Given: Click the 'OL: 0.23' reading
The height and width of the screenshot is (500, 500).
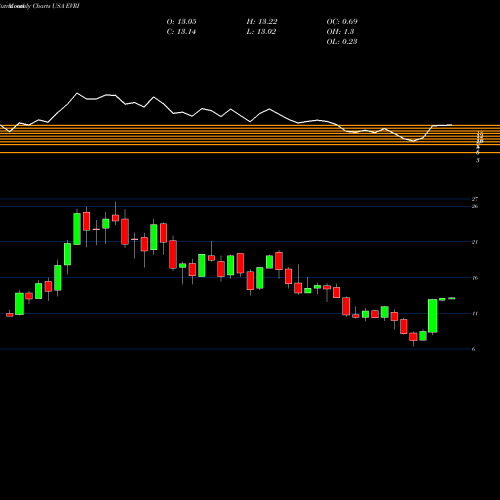Looking at the screenshot, I should click(x=342, y=42).
